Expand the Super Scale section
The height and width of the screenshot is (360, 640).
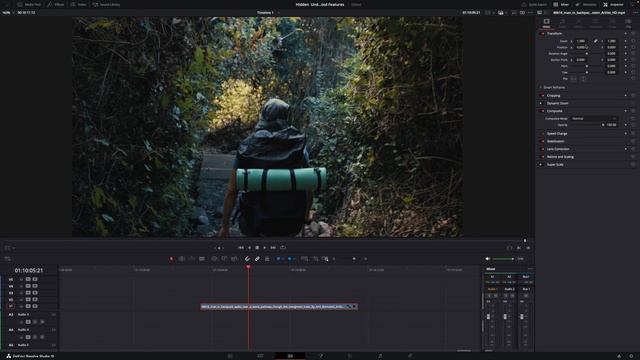click(555, 164)
